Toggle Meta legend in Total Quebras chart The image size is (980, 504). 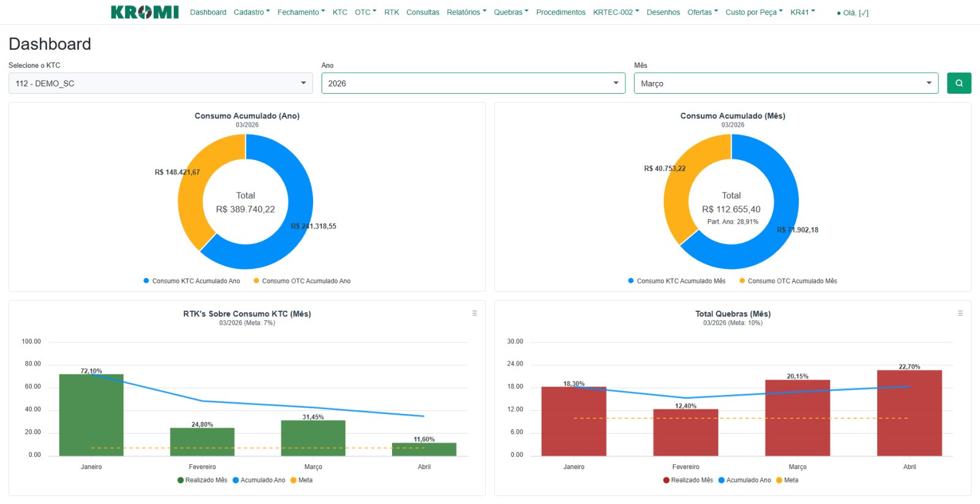(x=787, y=480)
